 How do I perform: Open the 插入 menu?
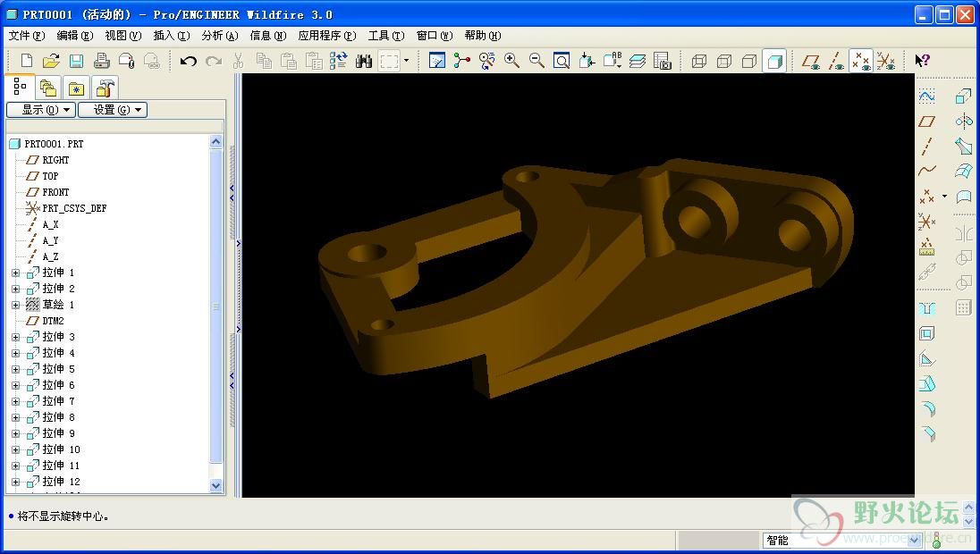[x=172, y=36]
